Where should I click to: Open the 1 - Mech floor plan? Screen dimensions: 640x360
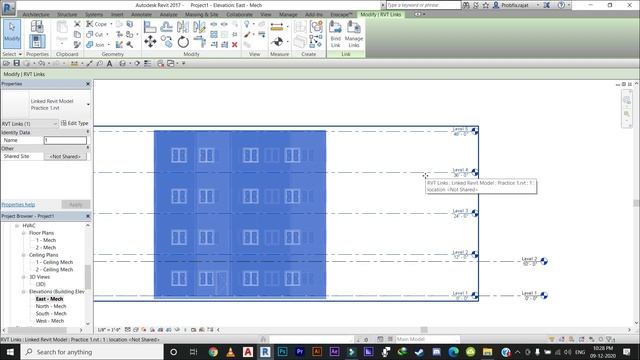click(x=46, y=240)
